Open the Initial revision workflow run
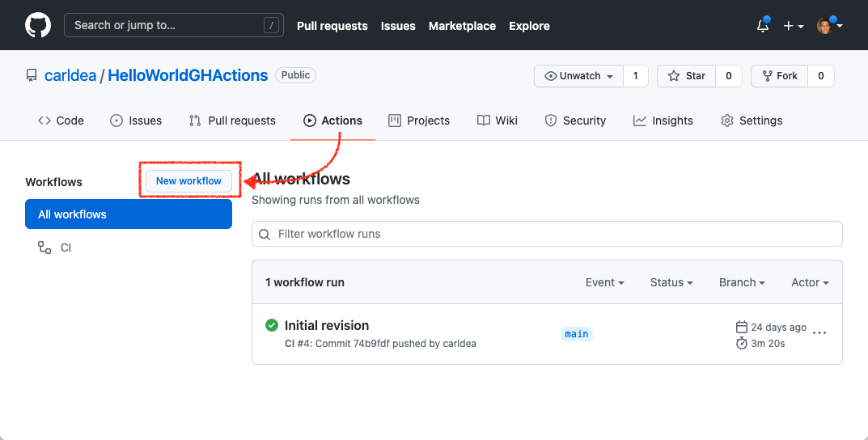 [x=327, y=325]
